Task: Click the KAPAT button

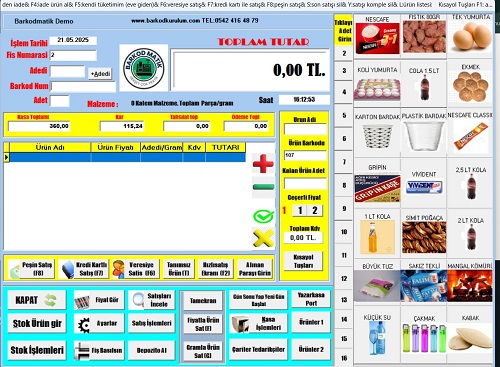Action: click(x=37, y=300)
